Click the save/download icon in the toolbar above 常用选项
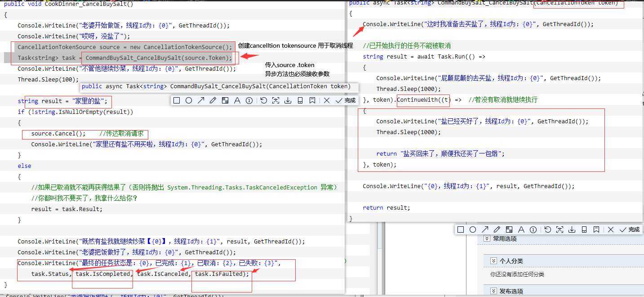 [x=572, y=229]
